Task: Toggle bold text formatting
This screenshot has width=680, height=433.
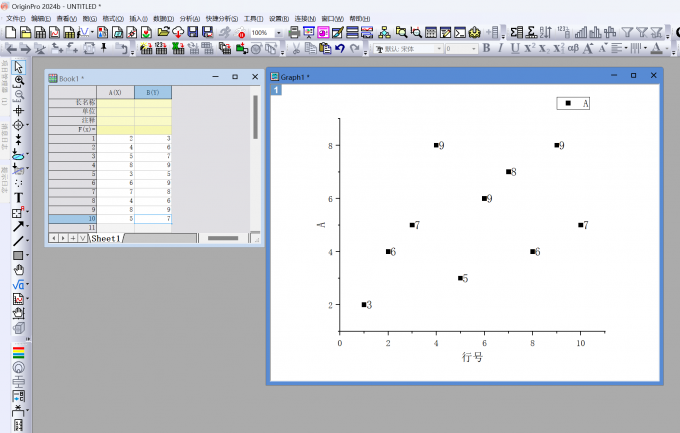Action: pos(486,48)
